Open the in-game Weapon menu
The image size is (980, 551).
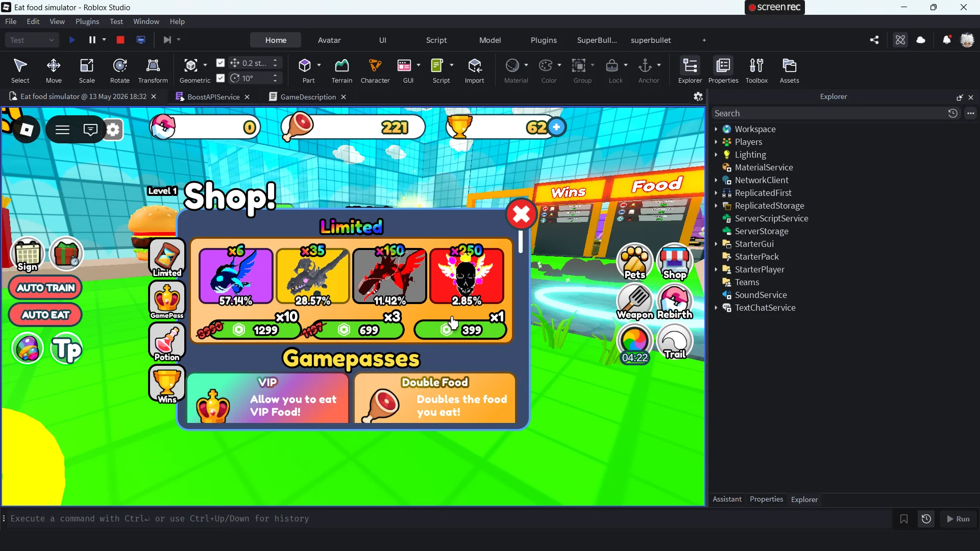tap(635, 302)
